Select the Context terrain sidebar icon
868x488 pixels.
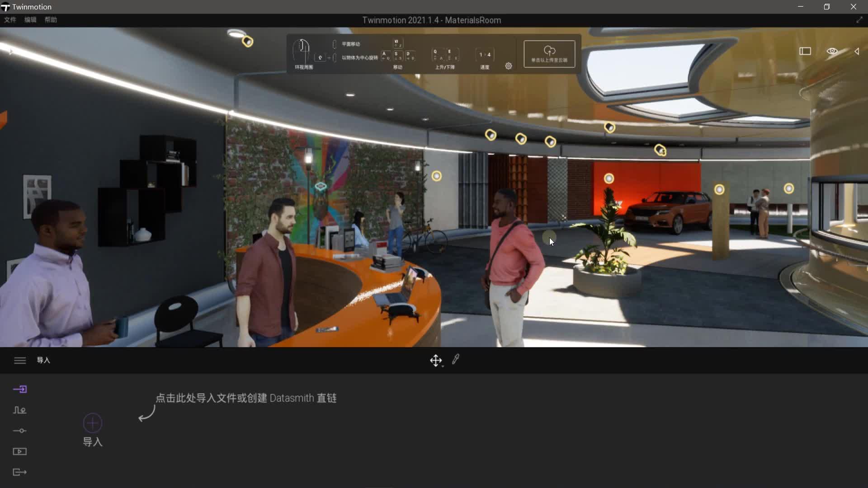(x=20, y=410)
